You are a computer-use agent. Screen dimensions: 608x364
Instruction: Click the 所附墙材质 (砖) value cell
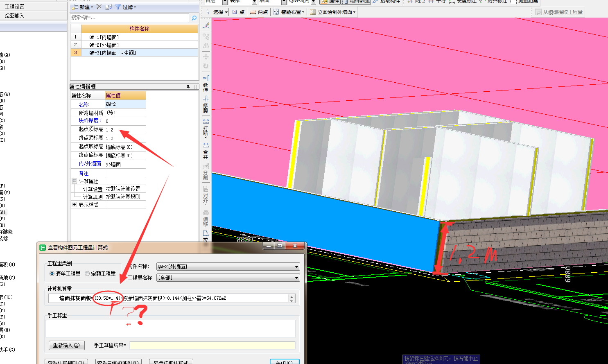tap(125, 113)
